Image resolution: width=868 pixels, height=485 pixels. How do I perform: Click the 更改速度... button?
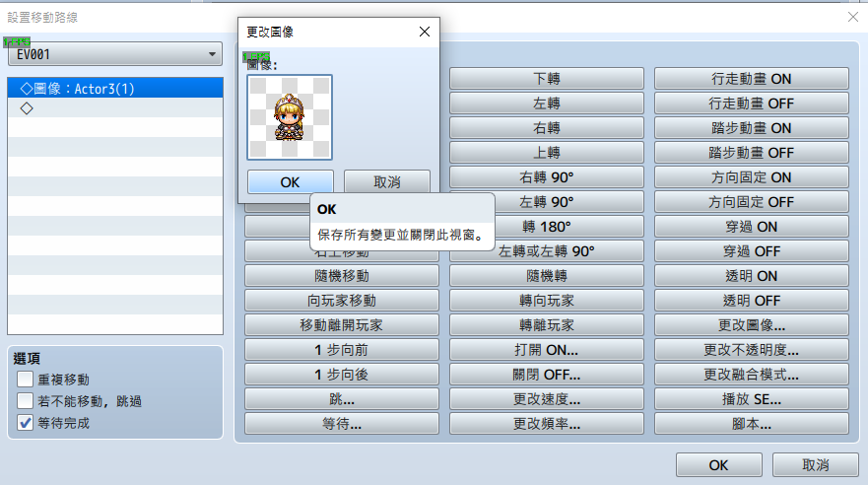[547, 399]
